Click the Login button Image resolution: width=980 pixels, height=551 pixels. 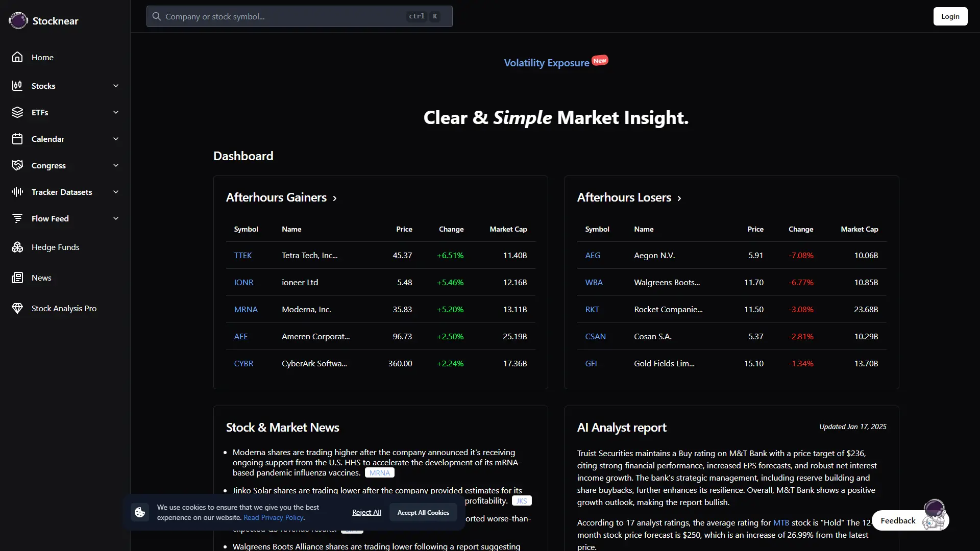click(x=950, y=16)
